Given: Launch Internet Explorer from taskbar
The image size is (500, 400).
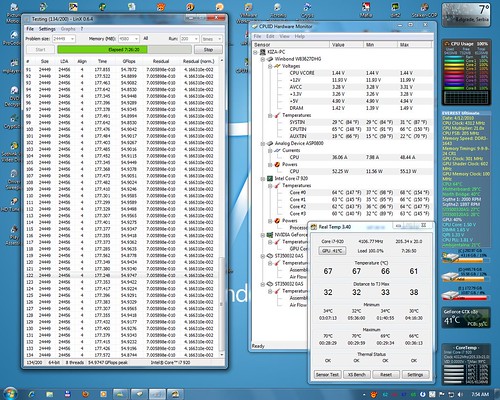Looking at the screenshot, I should pyautogui.click(x=31, y=394).
